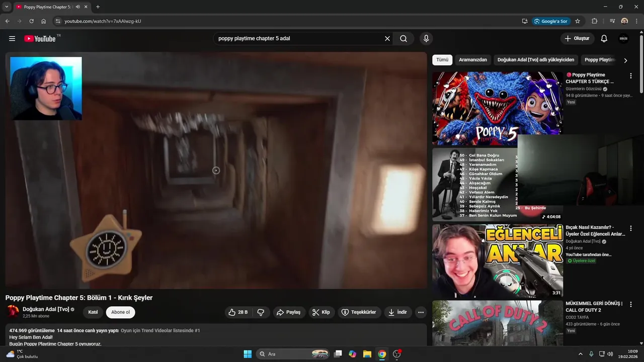Viewport: 644px width, 362px height.
Task: Open the Windows Start menu
Action: 248,354
